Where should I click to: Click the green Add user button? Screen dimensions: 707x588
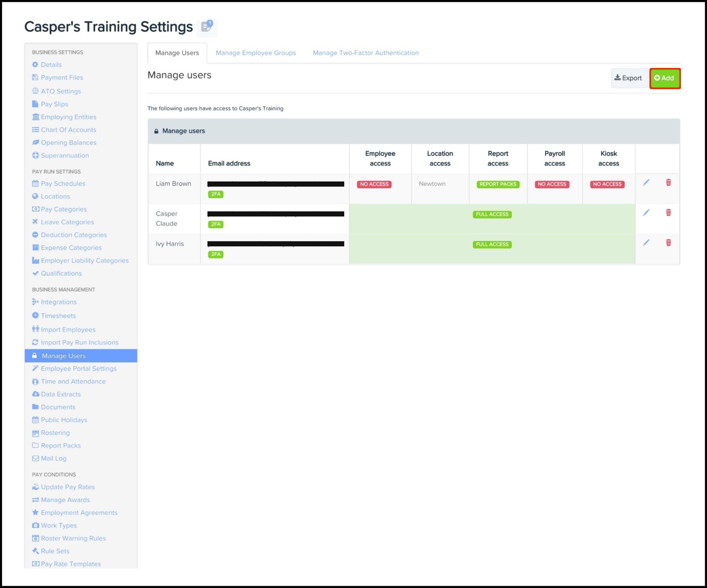tap(664, 78)
